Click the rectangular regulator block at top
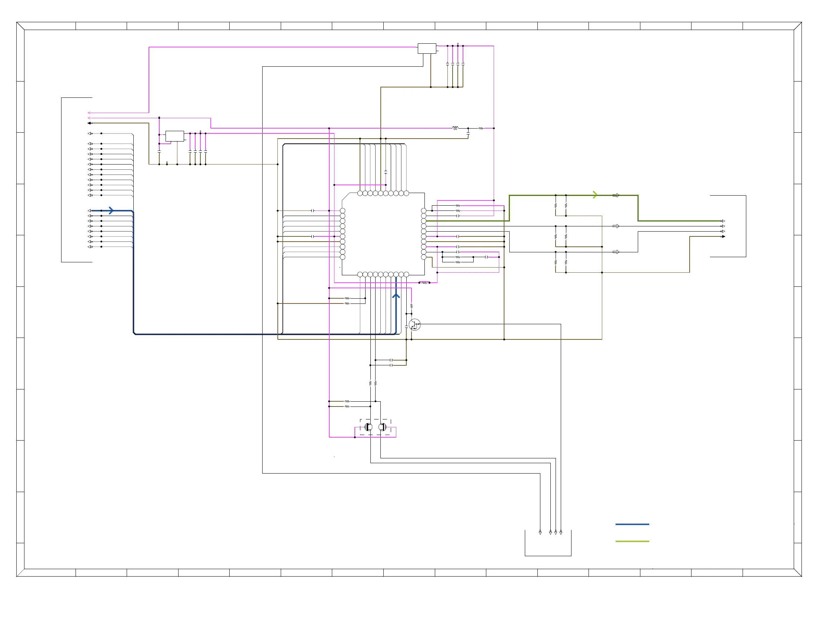 pos(427,49)
